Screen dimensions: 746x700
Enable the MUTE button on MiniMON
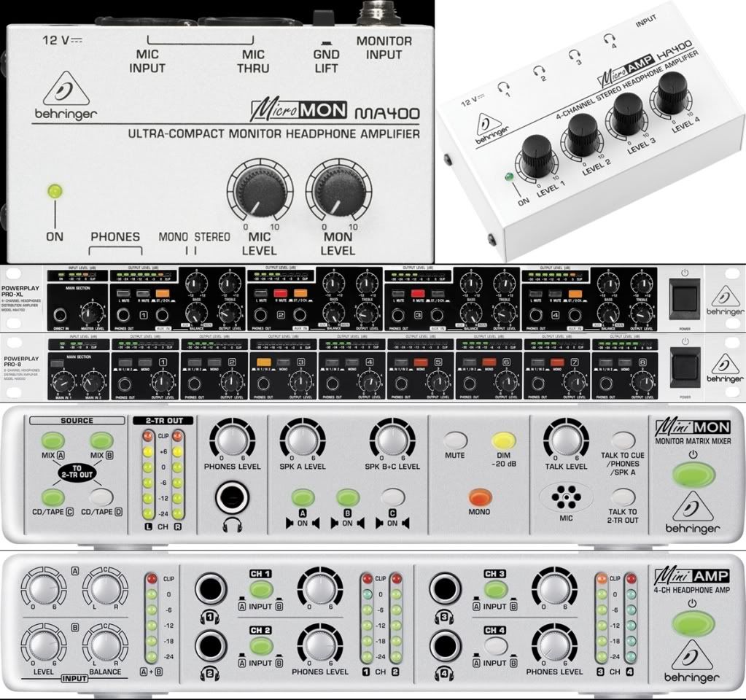(455, 440)
